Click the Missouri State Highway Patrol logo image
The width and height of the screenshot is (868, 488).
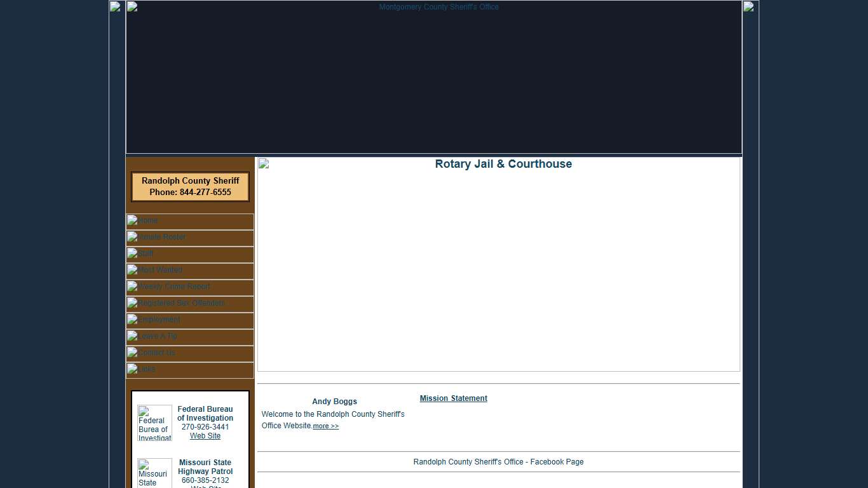pyautogui.click(x=154, y=473)
